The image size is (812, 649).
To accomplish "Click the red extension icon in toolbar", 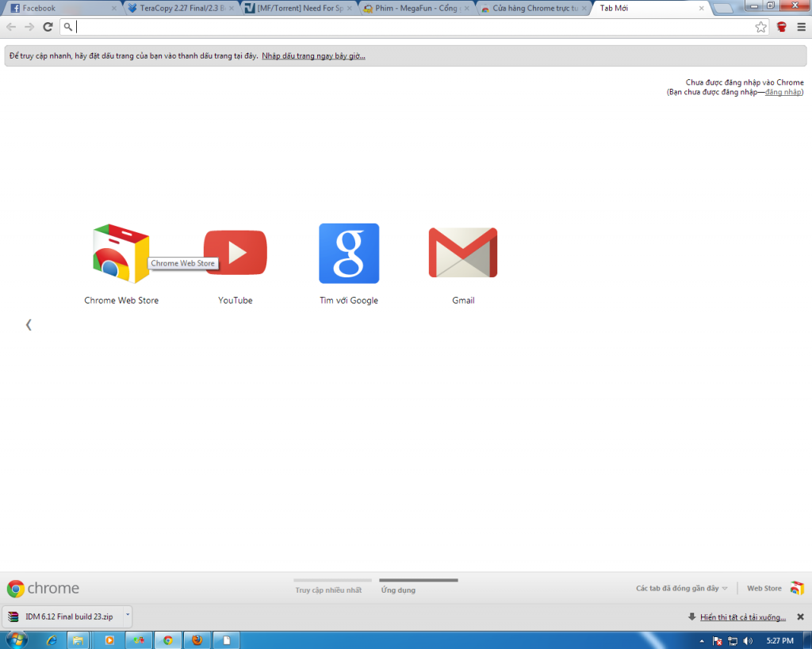I will (781, 27).
